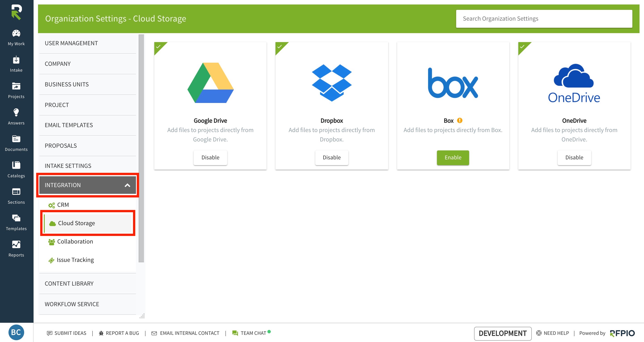
Task: Click the Report a Bug bug icon
Action: (x=101, y=333)
